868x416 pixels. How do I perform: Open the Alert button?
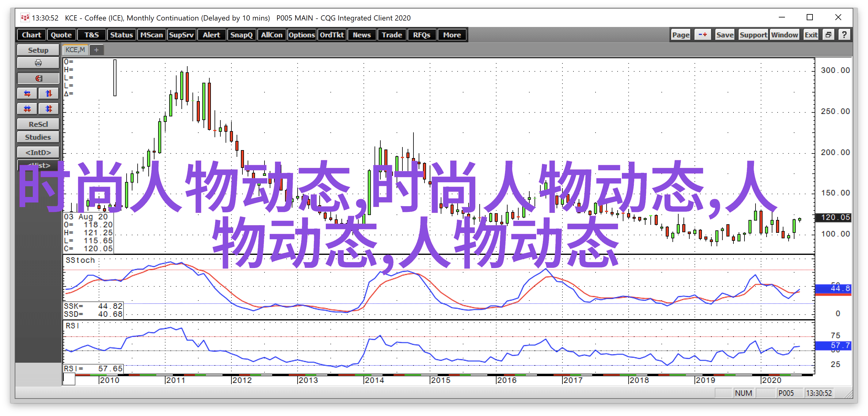(211, 35)
